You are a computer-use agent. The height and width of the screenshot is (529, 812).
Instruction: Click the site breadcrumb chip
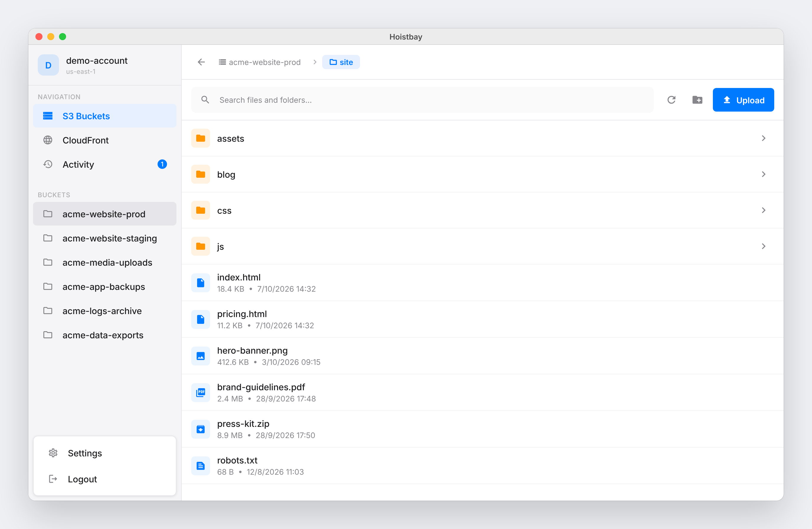coord(341,62)
